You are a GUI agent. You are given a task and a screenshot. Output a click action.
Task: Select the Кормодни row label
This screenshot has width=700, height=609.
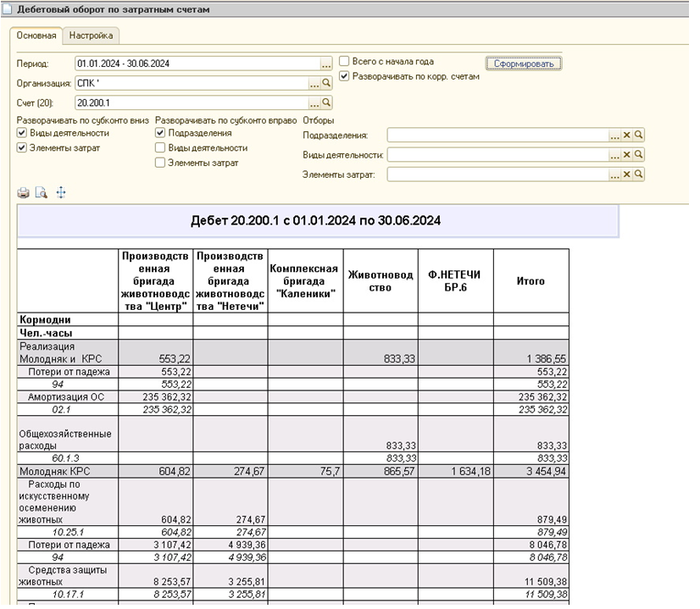[x=45, y=320]
